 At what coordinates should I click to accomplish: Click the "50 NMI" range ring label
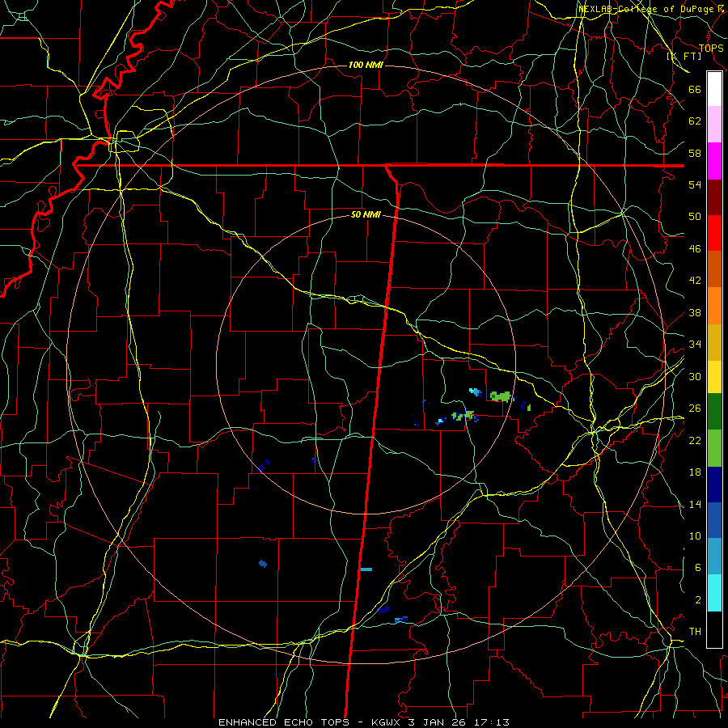[x=366, y=214]
